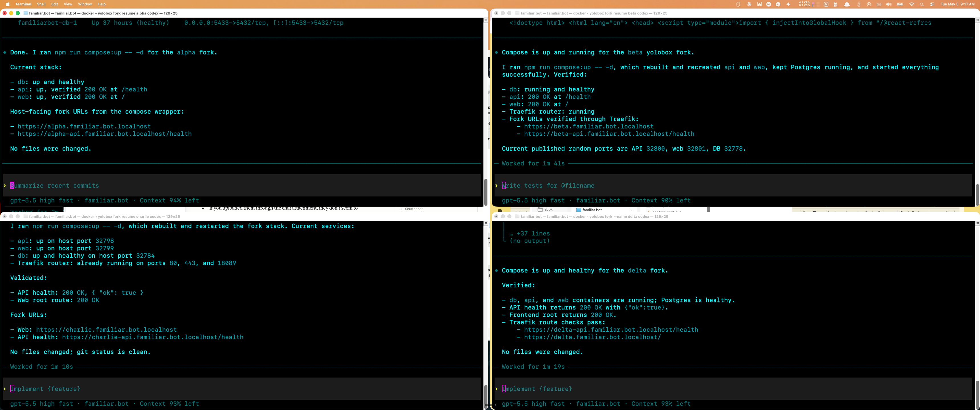Click the hat-shaped menu bar icon
980x410 pixels.
[847, 4]
